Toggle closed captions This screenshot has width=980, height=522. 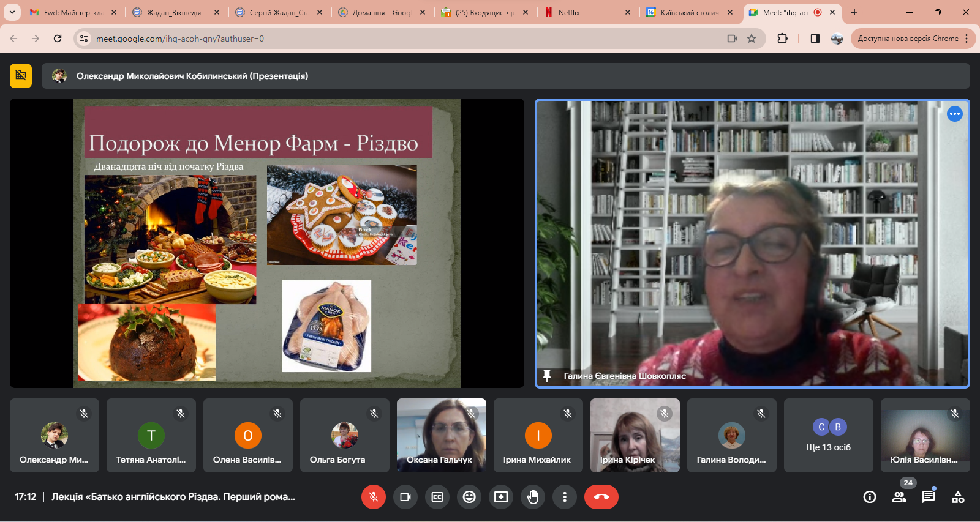(437, 497)
